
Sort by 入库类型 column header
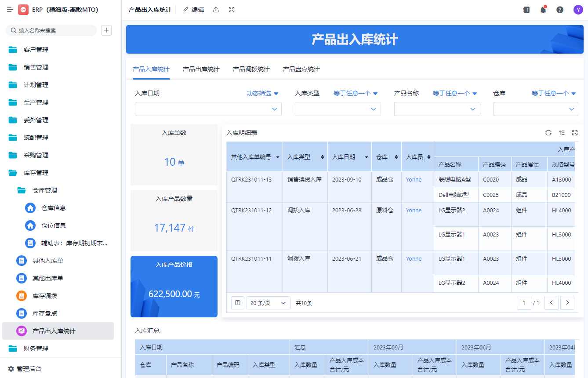click(305, 156)
